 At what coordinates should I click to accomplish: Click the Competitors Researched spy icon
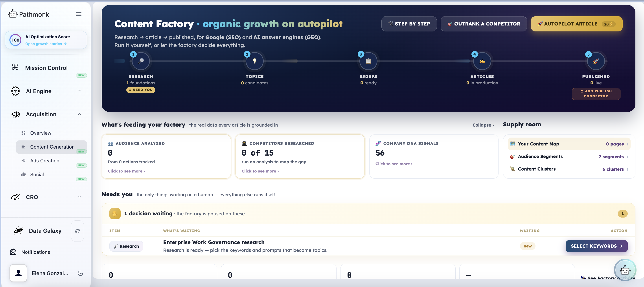[x=244, y=143]
